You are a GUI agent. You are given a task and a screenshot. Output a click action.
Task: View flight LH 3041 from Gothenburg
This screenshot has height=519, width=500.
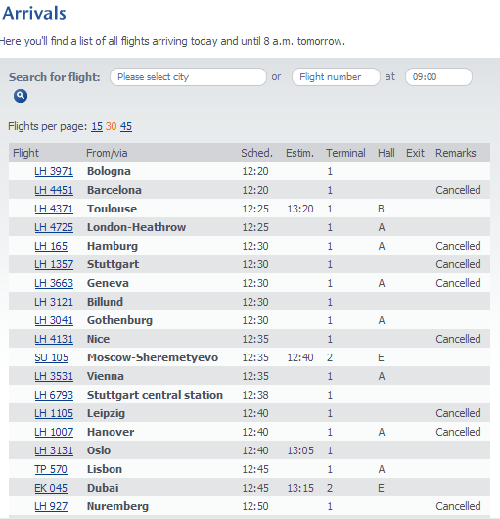tap(53, 320)
